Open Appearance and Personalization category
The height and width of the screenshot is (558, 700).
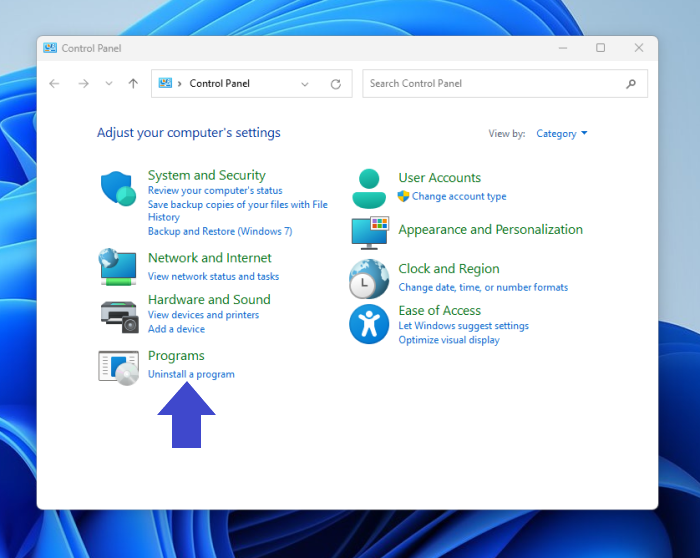click(x=491, y=229)
